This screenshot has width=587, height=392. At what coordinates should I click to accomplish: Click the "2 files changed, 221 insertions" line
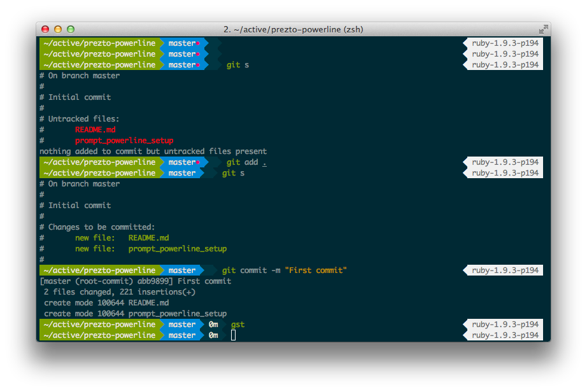point(120,292)
